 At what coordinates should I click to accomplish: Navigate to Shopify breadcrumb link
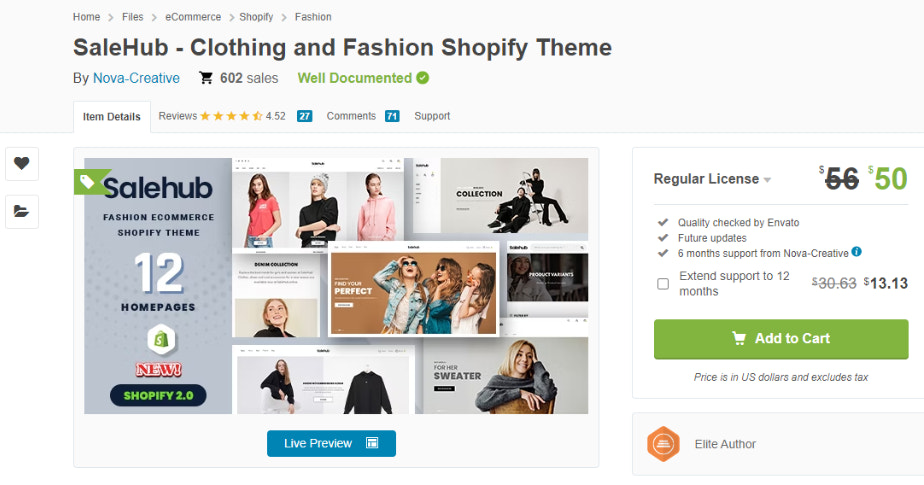coord(256,17)
